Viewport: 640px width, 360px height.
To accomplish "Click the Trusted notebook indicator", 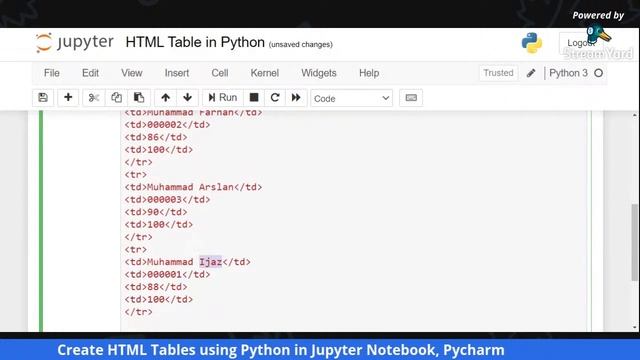I will [498, 73].
